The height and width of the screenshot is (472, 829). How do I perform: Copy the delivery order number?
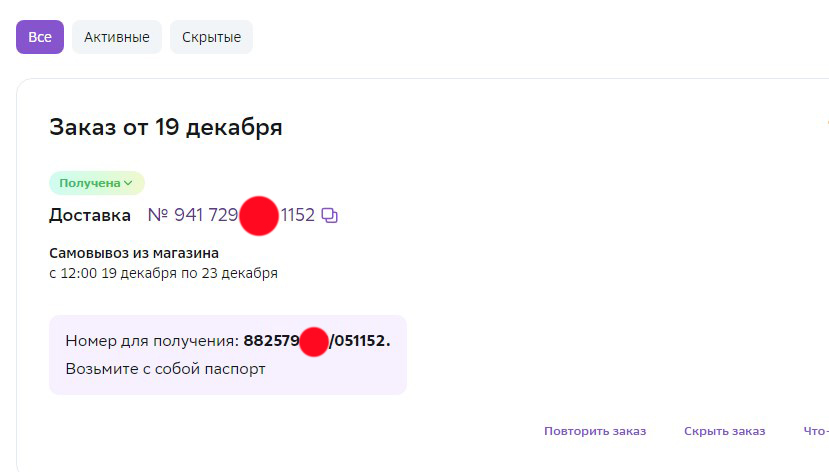(329, 215)
